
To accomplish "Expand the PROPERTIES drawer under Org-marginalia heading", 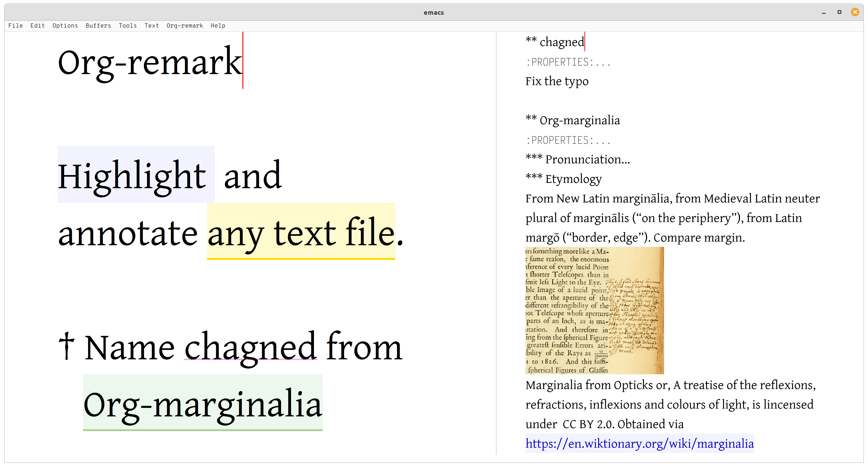I will click(x=568, y=140).
